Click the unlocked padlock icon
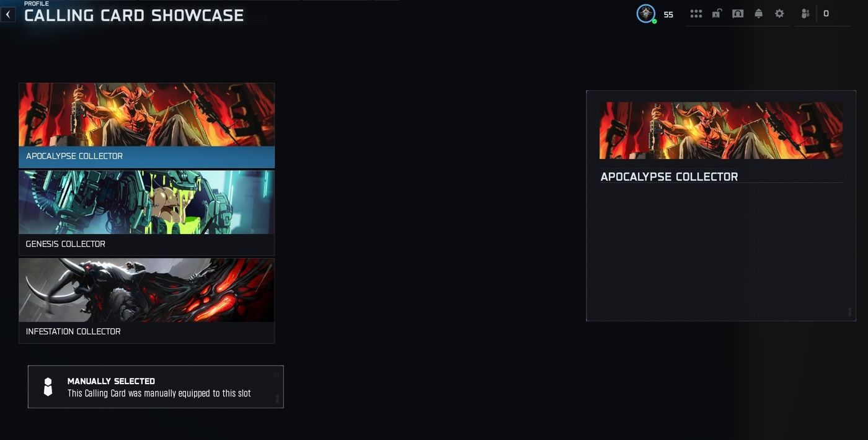Image resolution: width=868 pixels, height=440 pixels. pos(717,14)
